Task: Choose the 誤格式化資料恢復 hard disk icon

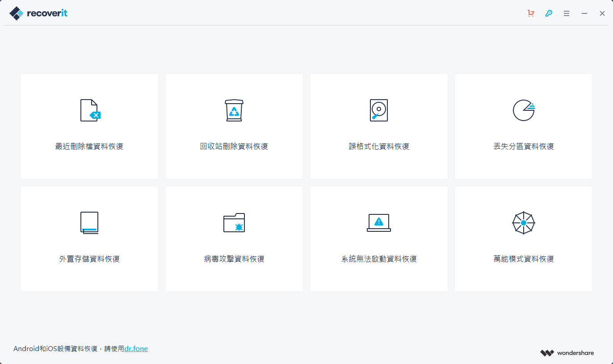Action: (x=378, y=110)
